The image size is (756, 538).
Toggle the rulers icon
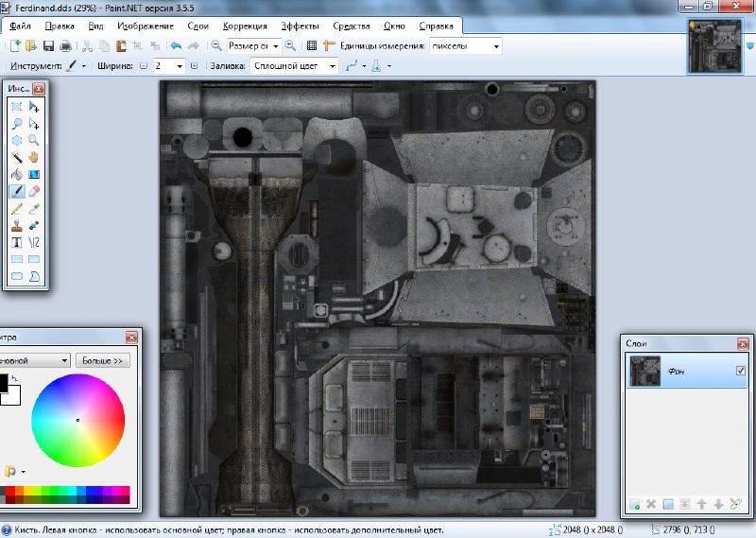(x=329, y=45)
